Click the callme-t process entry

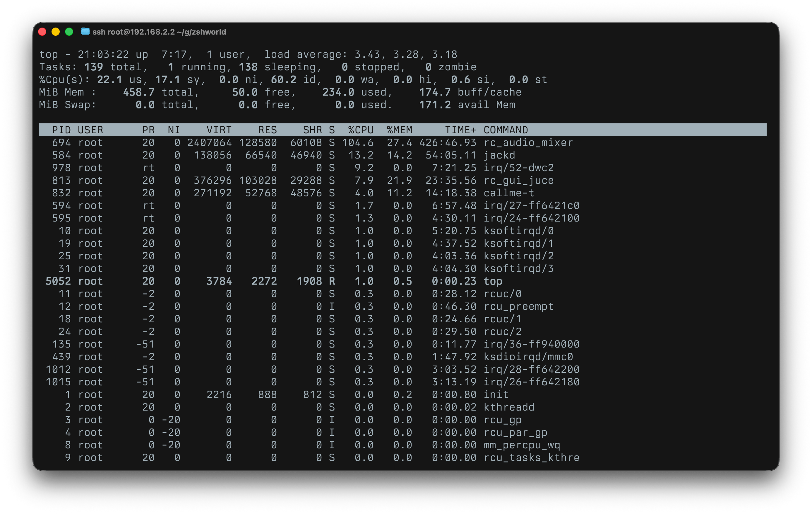tap(508, 193)
